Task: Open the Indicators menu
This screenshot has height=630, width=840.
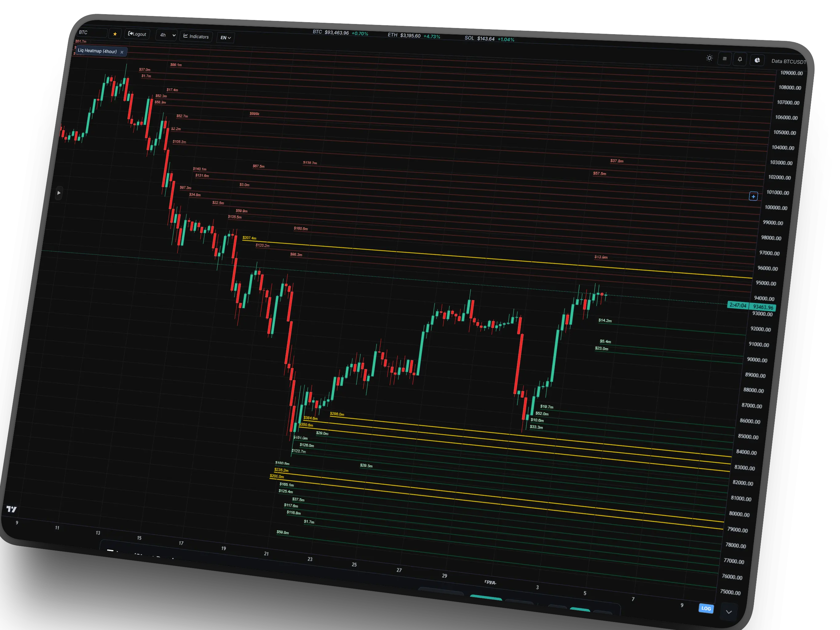Action: [196, 37]
